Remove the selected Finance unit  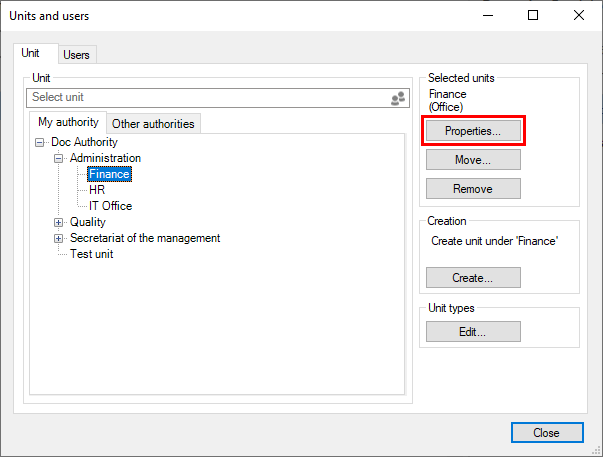pos(473,189)
